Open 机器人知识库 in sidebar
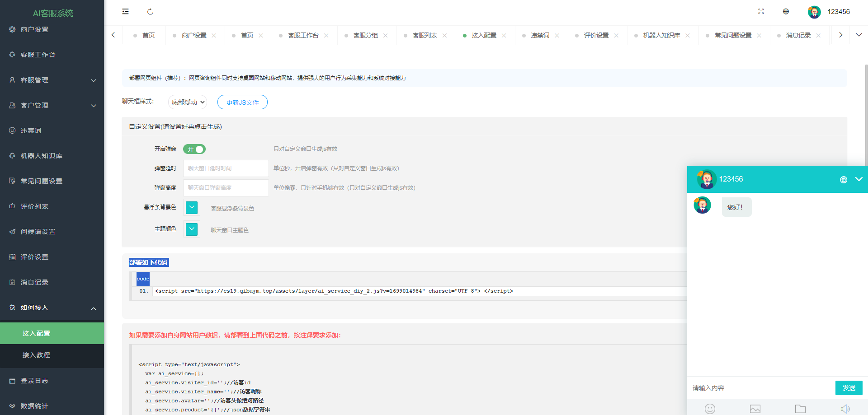This screenshot has height=415, width=868. tap(52, 156)
